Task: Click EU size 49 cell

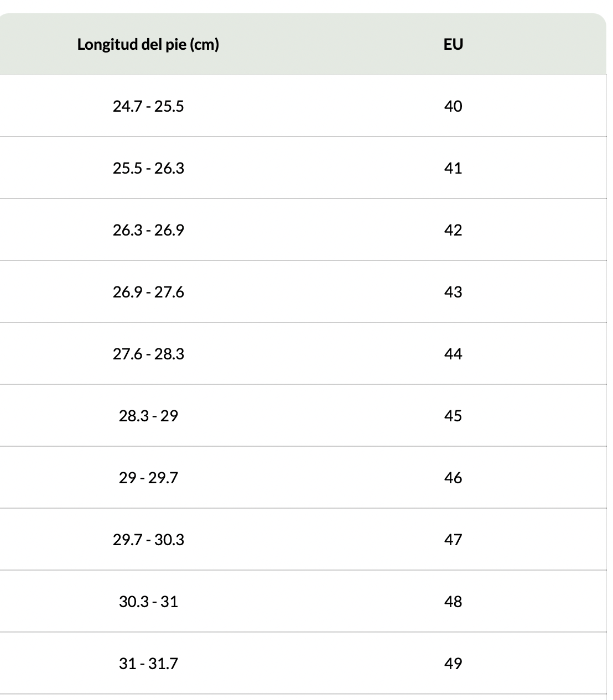Action: (453, 664)
